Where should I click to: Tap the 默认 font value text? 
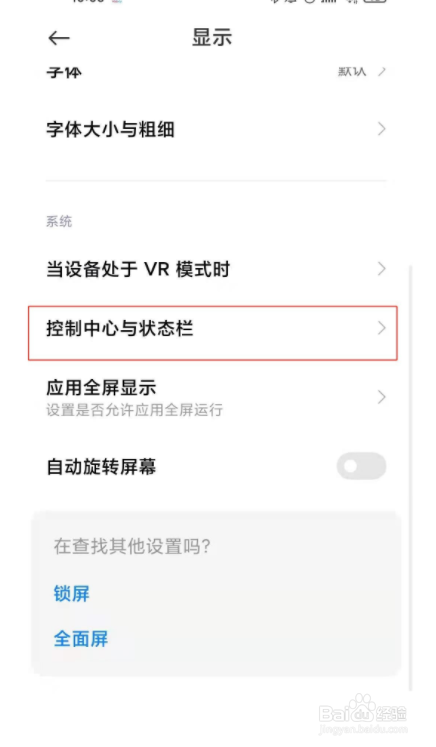(x=352, y=71)
